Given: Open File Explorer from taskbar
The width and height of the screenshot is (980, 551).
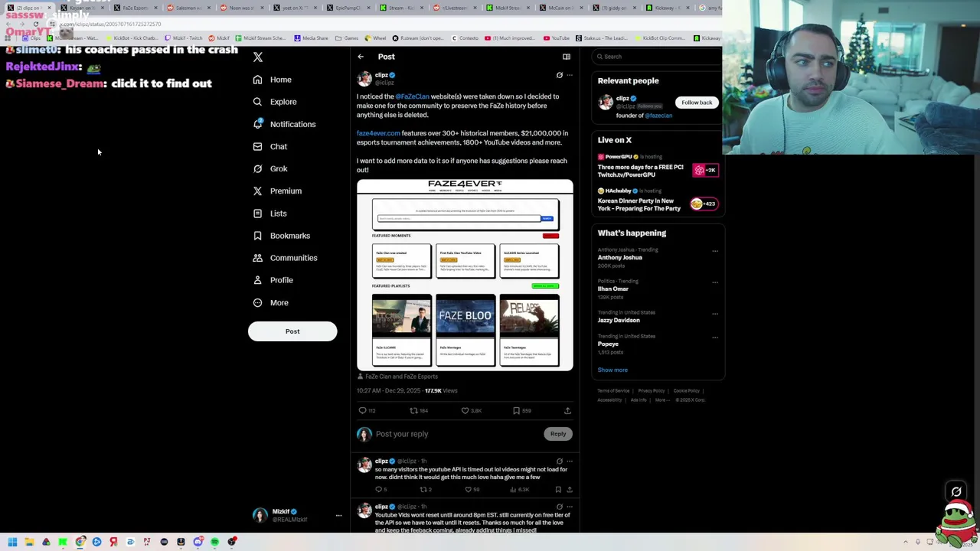Looking at the screenshot, I should click(29, 542).
